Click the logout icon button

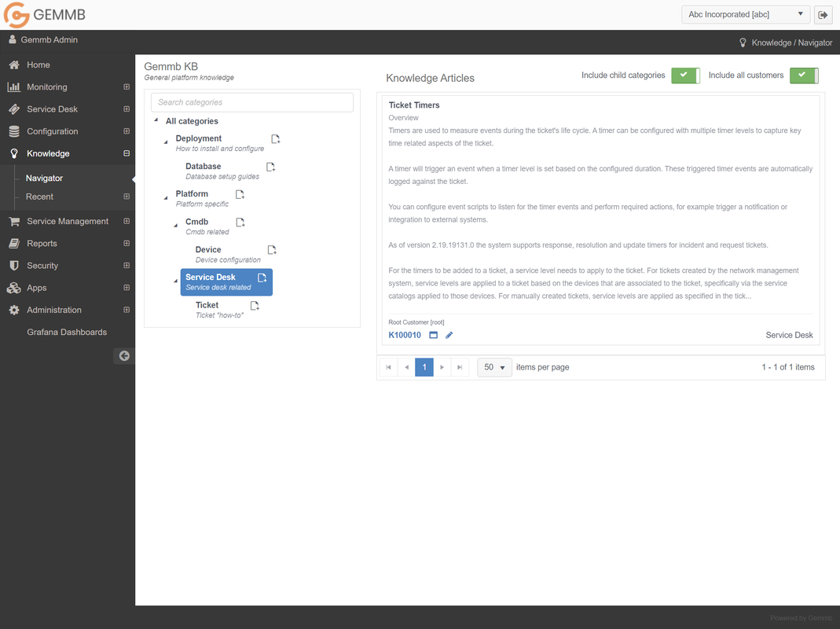pyautogui.click(x=823, y=15)
